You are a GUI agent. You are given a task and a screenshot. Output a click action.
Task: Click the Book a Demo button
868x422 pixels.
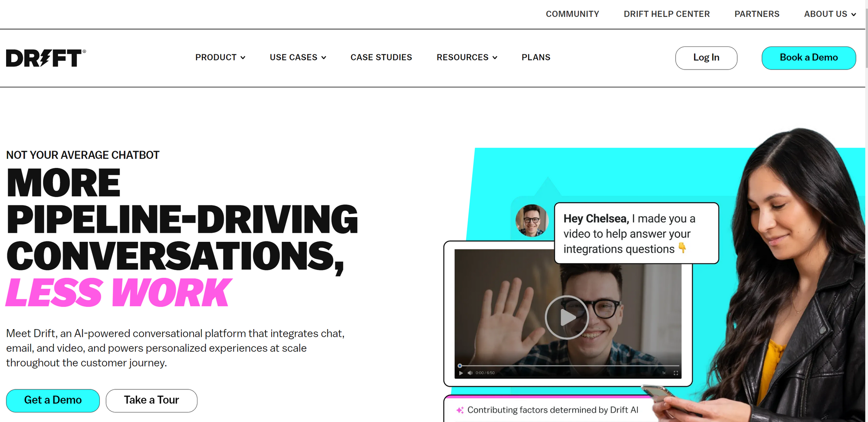809,58
